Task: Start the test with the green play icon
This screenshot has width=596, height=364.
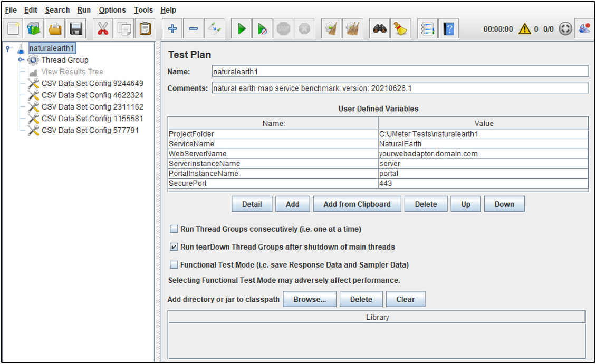Action: [241, 28]
